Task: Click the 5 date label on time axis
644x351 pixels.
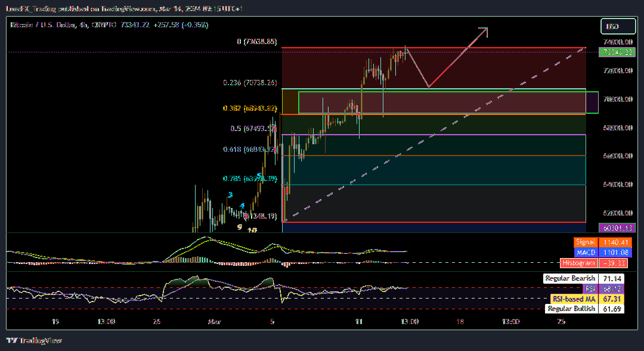Action: pyautogui.click(x=272, y=321)
